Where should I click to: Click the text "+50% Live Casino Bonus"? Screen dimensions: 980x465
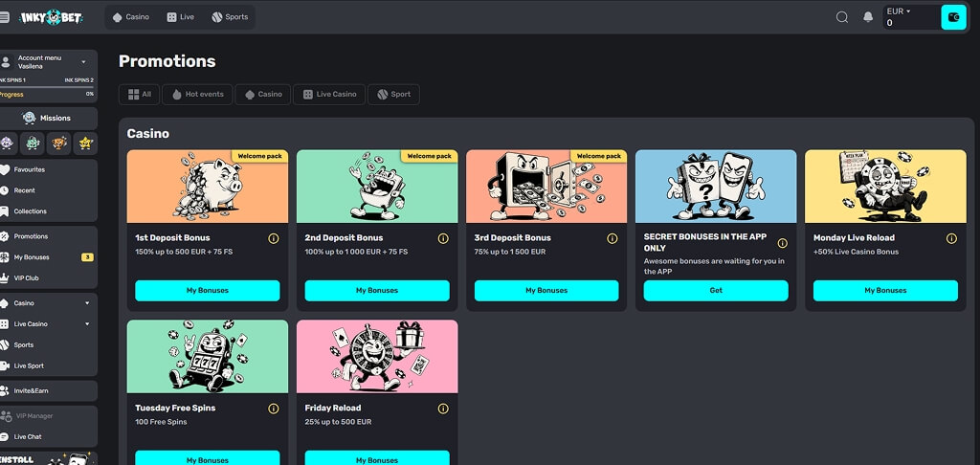[x=857, y=252]
